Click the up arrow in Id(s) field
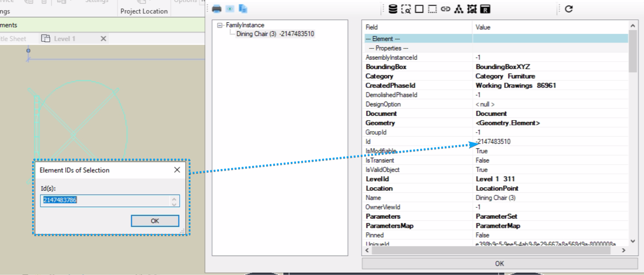Screen dimensions: 644x275 click(x=175, y=198)
